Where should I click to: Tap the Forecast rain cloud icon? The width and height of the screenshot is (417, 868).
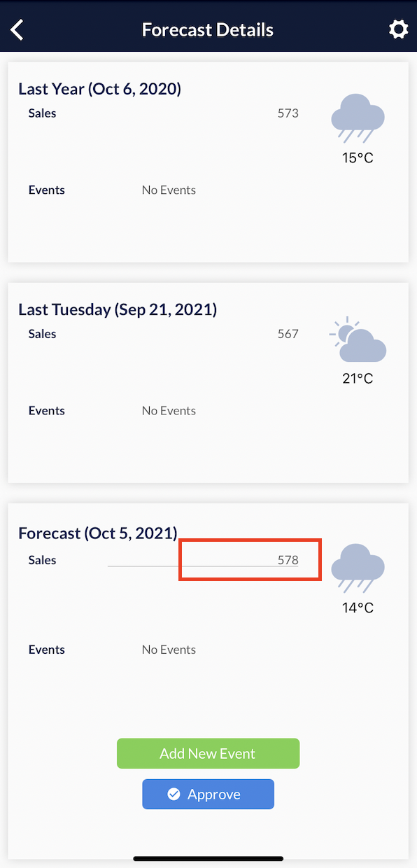[358, 566]
